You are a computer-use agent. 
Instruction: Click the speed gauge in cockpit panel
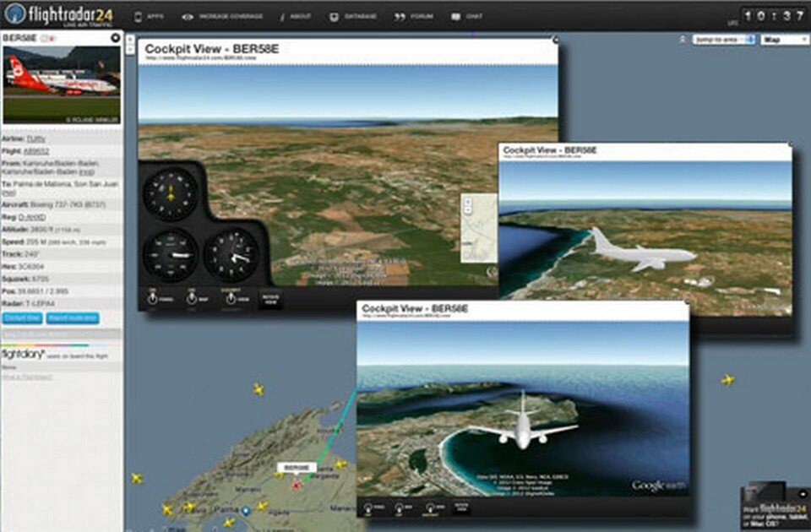pyautogui.click(x=171, y=255)
